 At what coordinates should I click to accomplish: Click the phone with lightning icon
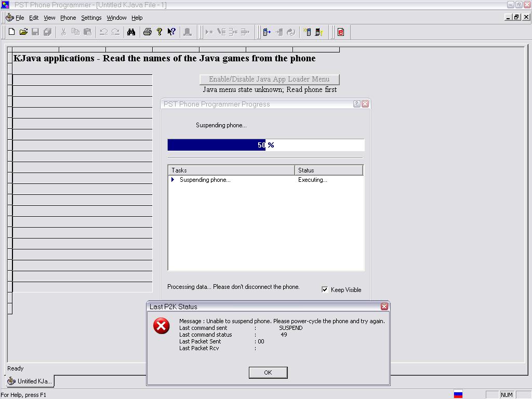[x=319, y=32]
